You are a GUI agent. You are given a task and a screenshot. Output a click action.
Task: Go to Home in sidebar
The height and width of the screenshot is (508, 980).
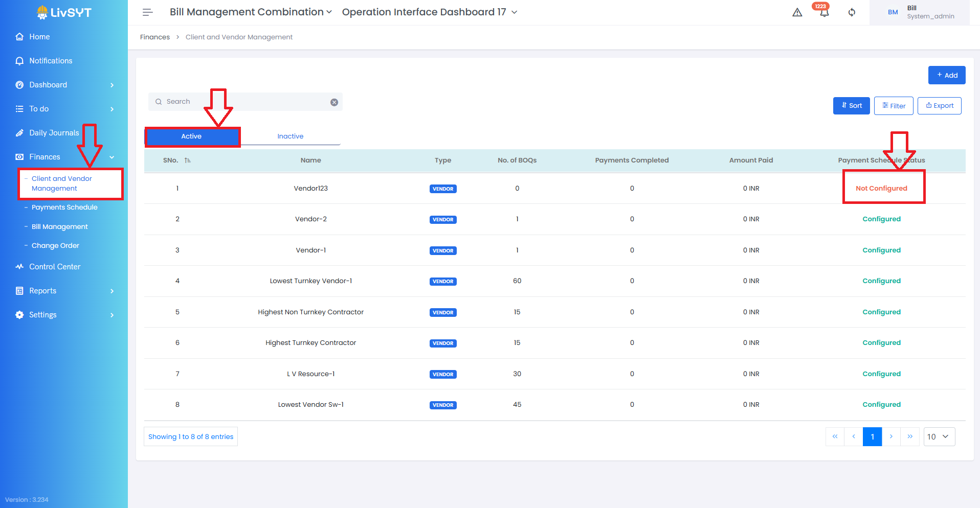39,37
